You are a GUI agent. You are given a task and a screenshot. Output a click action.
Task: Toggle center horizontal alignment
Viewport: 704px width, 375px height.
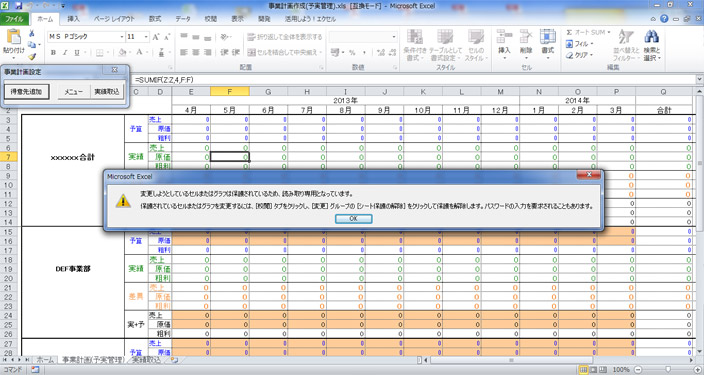click(x=196, y=53)
